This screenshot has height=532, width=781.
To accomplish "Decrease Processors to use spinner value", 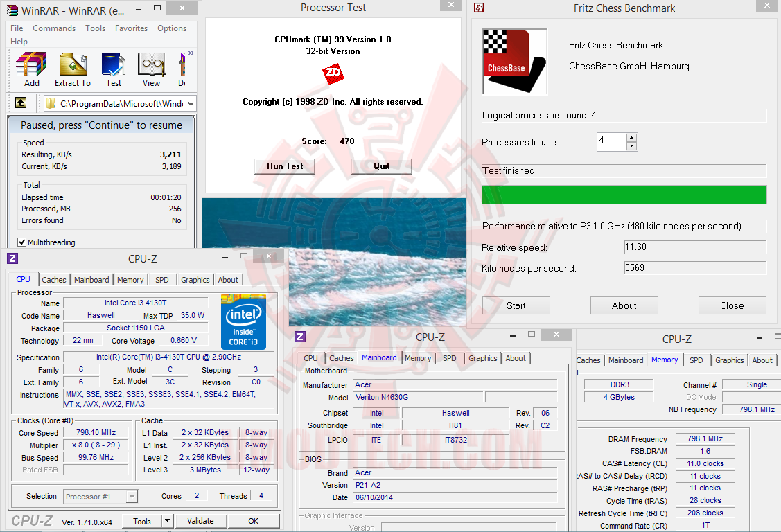I will click(631, 146).
